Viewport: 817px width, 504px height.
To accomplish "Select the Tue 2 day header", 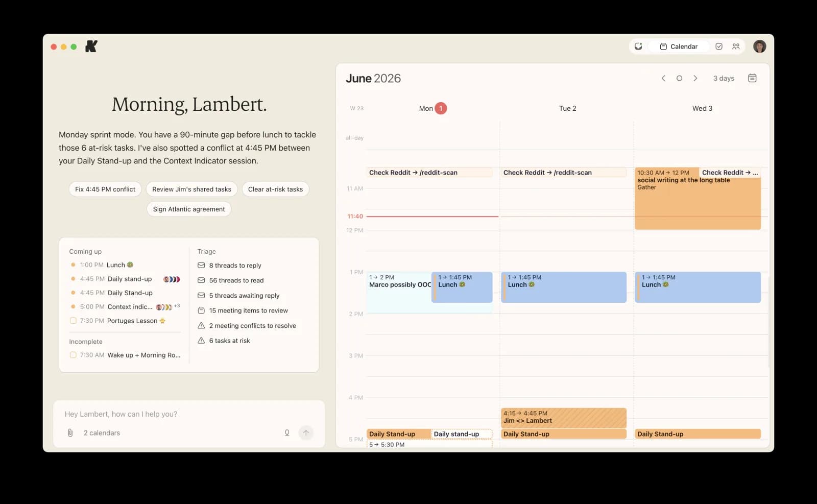I will coord(567,108).
